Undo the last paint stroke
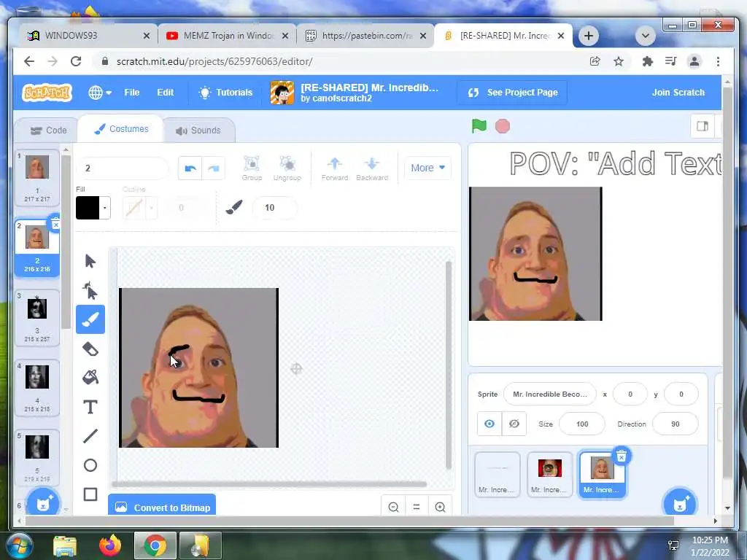This screenshot has height=560, width=747. pos(190,168)
